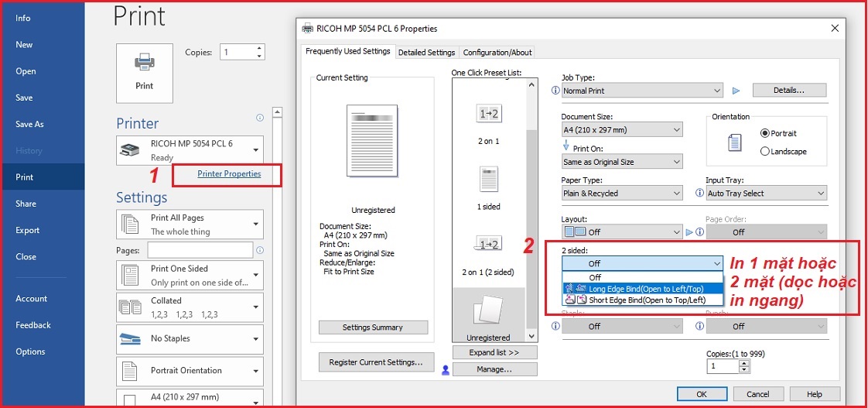The image size is (868, 408).
Task: Open the Document Size dropdown
Action: [x=622, y=130]
